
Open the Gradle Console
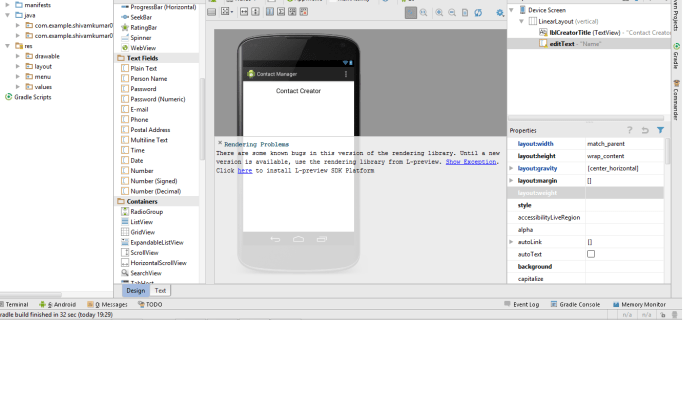coord(575,304)
